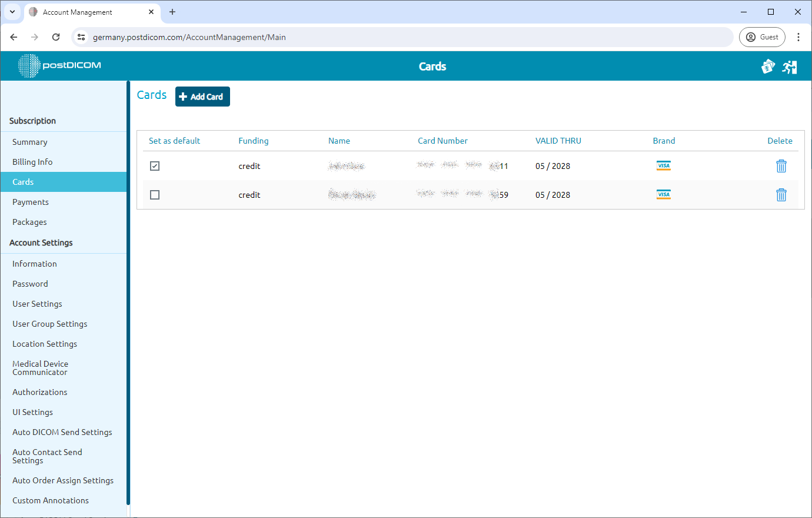Open a new browser tab
812x518 pixels.
pos(172,12)
